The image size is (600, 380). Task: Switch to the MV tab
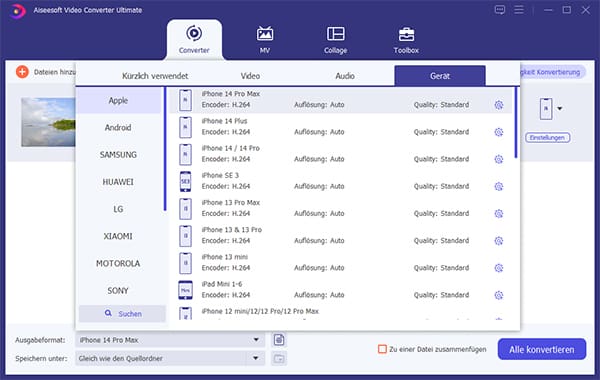265,39
